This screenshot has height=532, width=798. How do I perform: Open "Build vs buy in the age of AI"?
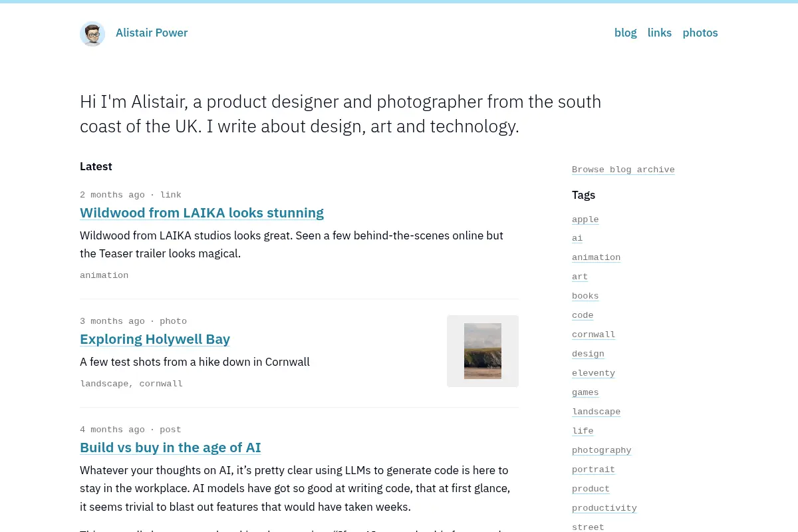coord(170,448)
